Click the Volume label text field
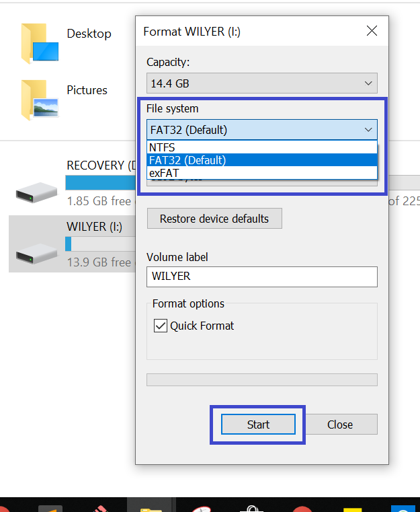This screenshot has width=420, height=512. click(x=262, y=277)
